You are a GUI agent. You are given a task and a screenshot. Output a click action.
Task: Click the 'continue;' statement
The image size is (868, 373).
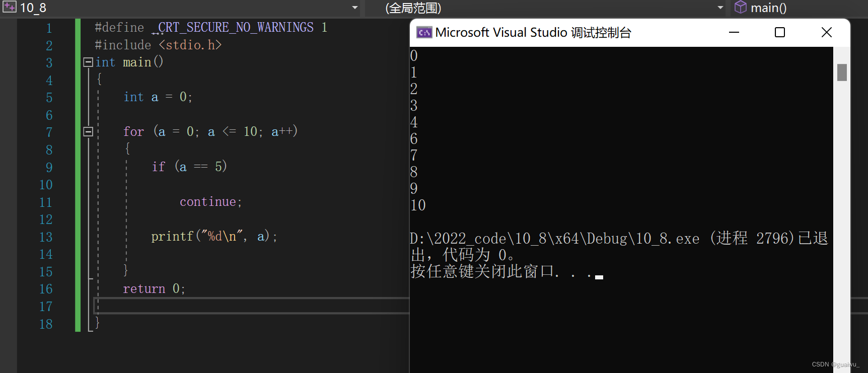point(211,201)
